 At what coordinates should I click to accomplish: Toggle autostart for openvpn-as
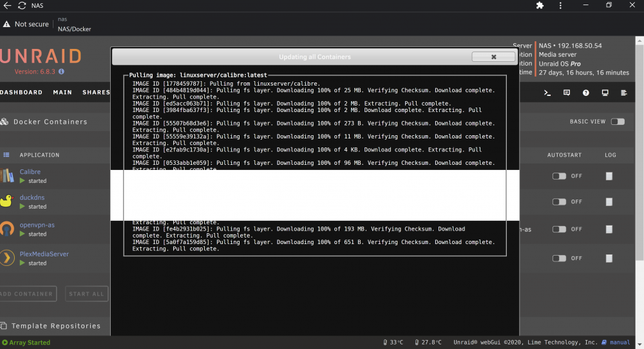tap(559, 229)
